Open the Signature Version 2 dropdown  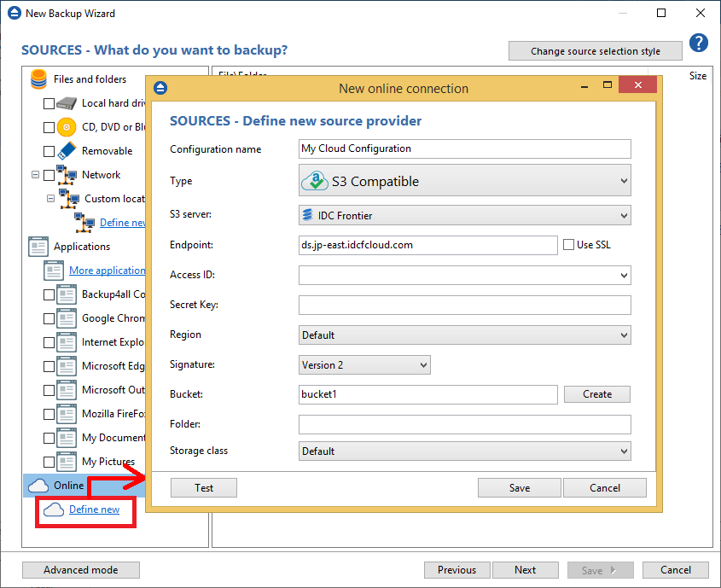364,365
